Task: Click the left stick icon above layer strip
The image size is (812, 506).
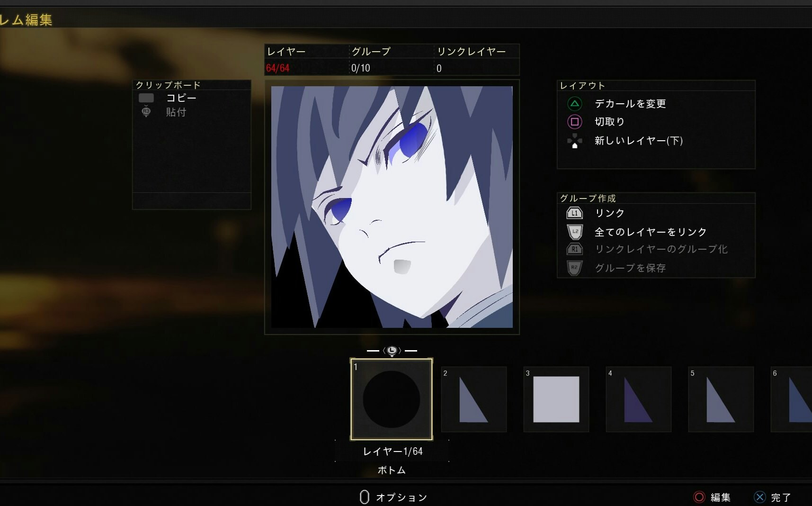Action: [392, 351]
